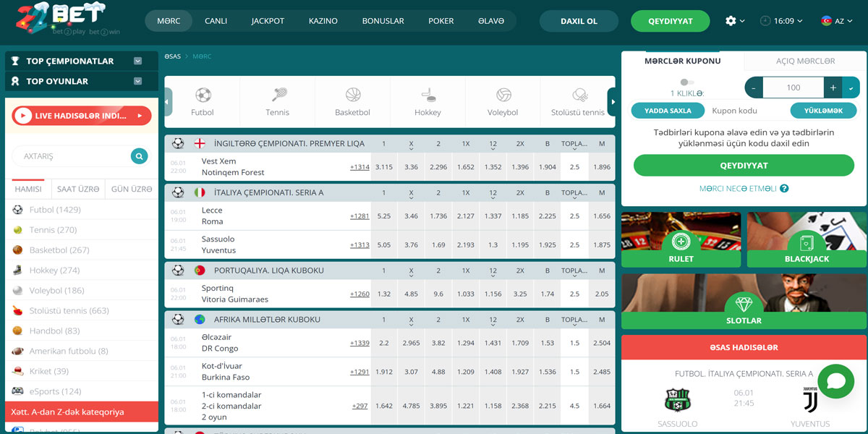Toggle the 1 kliklə one-click betting switch
This screenshot has width=868, height=434.
pyautogui.click(x=687, y=82)
